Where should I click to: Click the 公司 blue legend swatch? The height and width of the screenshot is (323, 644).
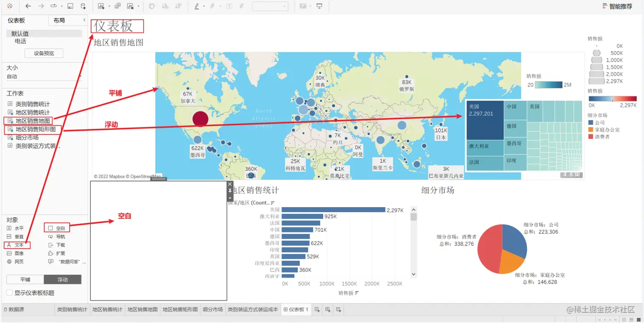(590, 123)
